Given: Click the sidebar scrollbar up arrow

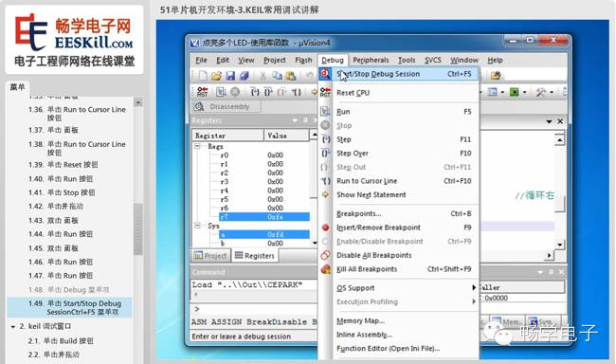Looking at the screenshot, I should click(x=138, y=102).
